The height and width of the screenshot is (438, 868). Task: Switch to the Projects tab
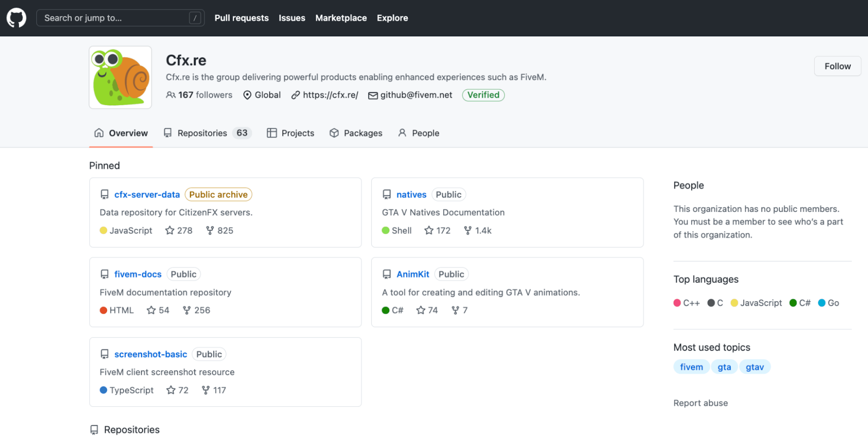290,133
